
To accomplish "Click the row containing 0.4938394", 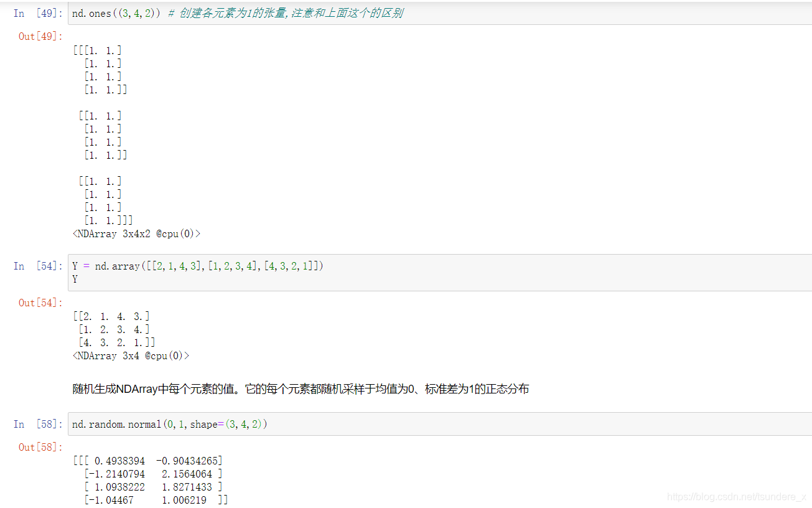I will click(x=148, y=461).
